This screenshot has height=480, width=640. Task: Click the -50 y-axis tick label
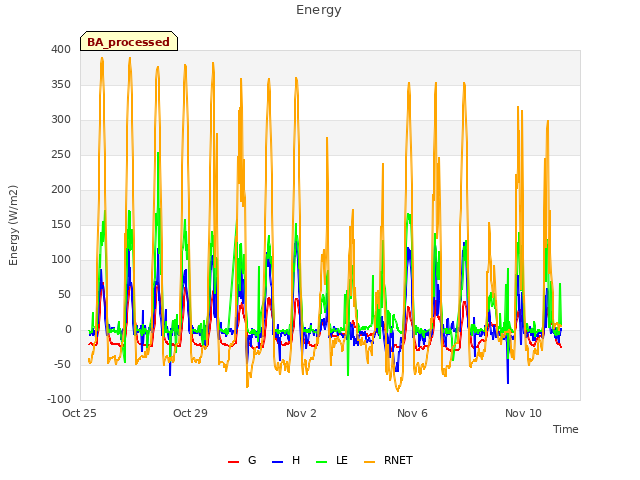pyautogui.click(x=62, y=364)
